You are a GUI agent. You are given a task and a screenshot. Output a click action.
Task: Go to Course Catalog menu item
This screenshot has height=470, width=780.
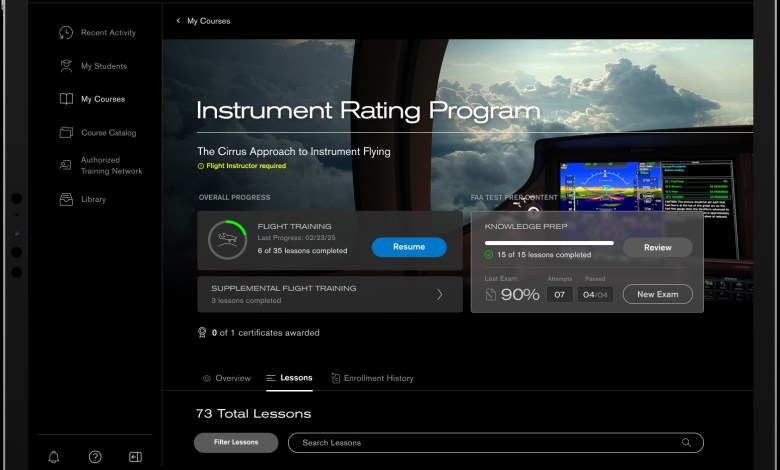click(x=108, y=133)
